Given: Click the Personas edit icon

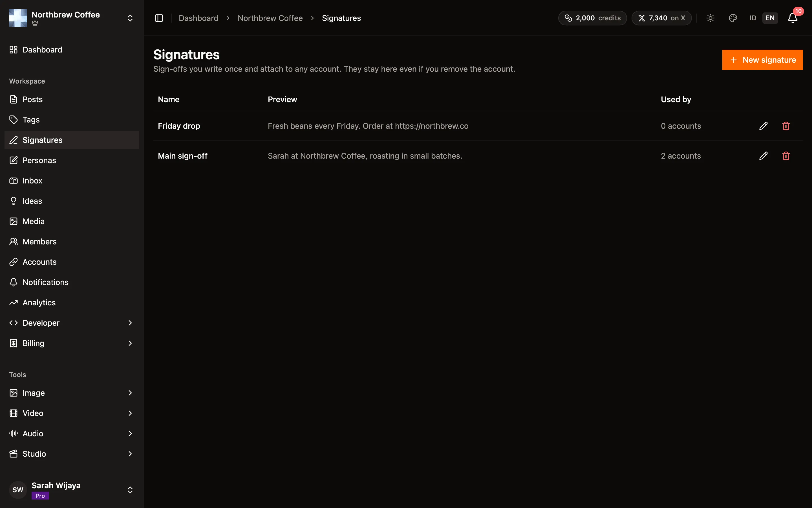Looking at the screenshot, I should point(14,160).
